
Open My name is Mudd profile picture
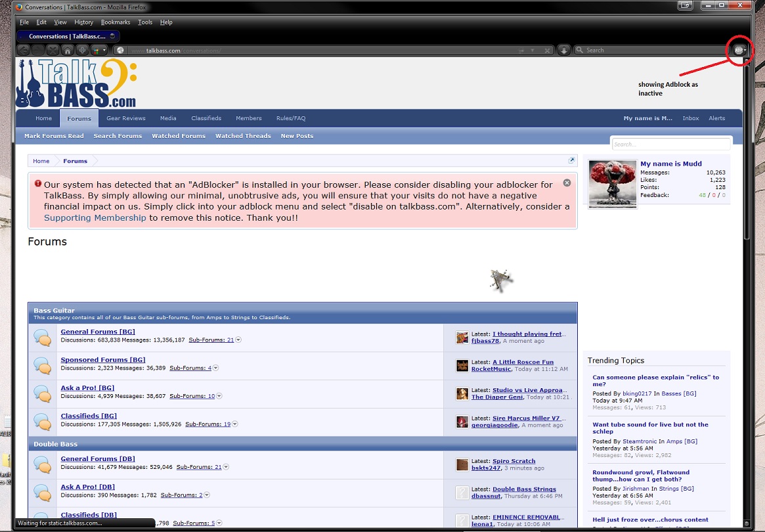pos(613,184)
